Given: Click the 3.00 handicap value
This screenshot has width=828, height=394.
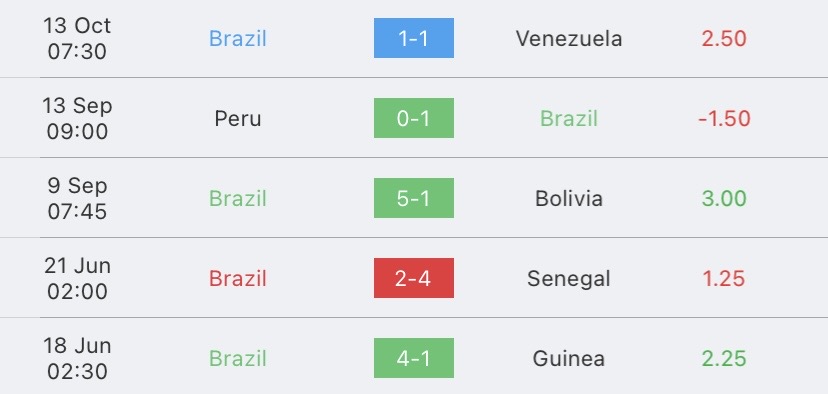Looking at the screenshot, I should [724, 199].
